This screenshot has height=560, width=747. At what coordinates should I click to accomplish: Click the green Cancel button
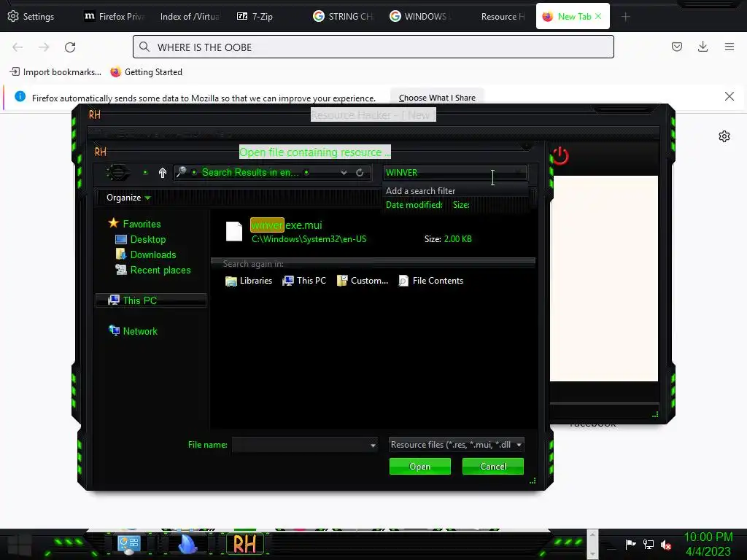point(493,467)
